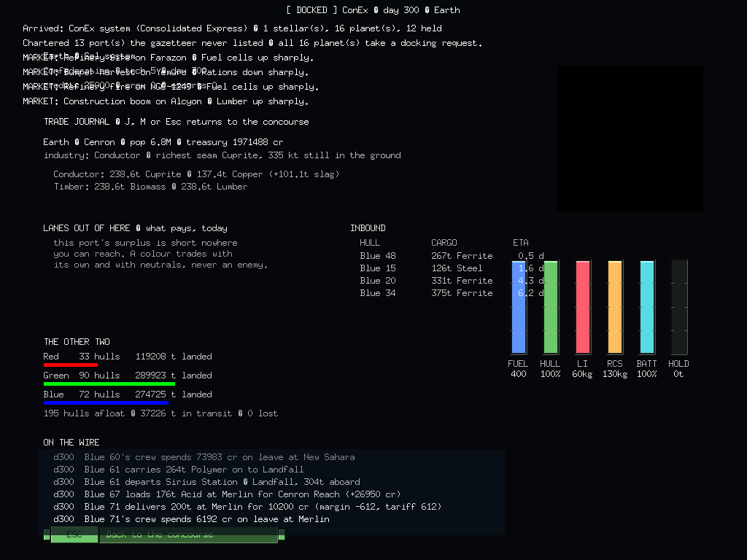
Task: Click the 'Blue 72 hulls' standings row
Action: click(128, 394)
